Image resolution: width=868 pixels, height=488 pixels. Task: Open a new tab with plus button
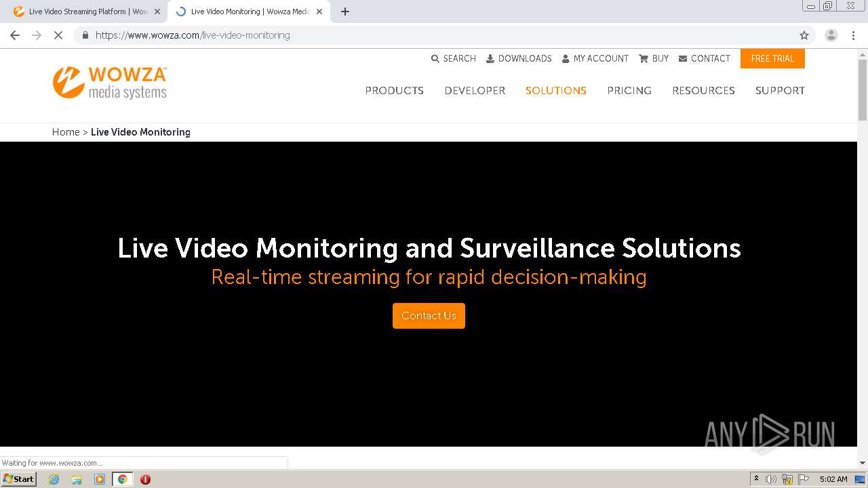click(345, 12)
